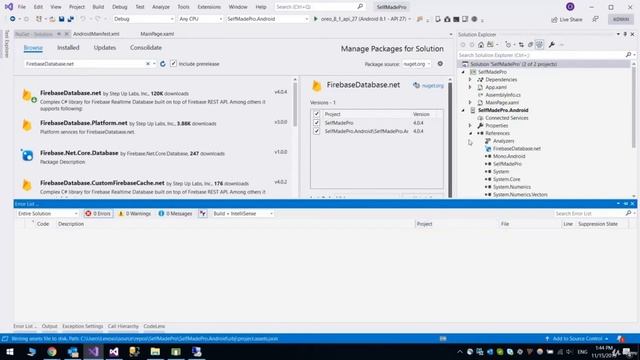Open the Build + IntelliSense dropdown
The height and width of the screenshot is (360, 640).
pos(242,213)
